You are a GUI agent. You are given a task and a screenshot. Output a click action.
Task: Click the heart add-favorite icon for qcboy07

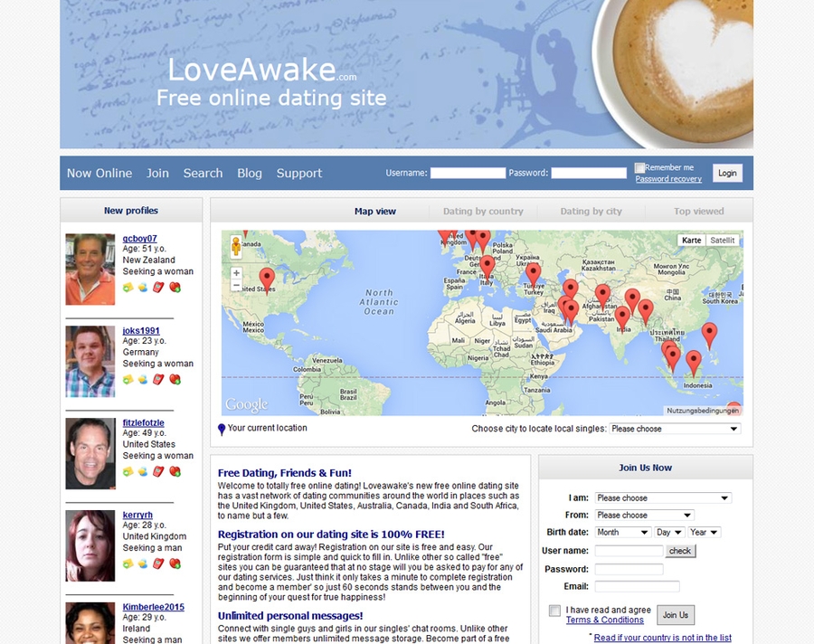tap(175, 288)
